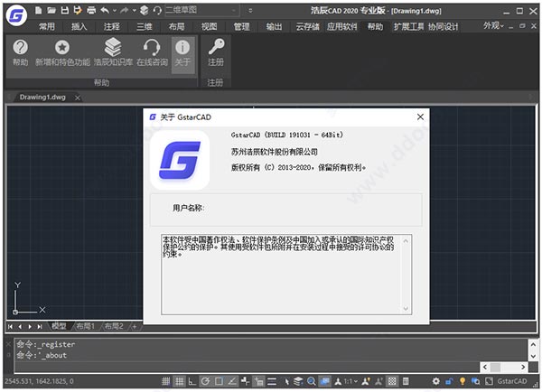The image size is (542, 392).
Task: Switch to 布局1 layout tab
Action: point(86,326)
